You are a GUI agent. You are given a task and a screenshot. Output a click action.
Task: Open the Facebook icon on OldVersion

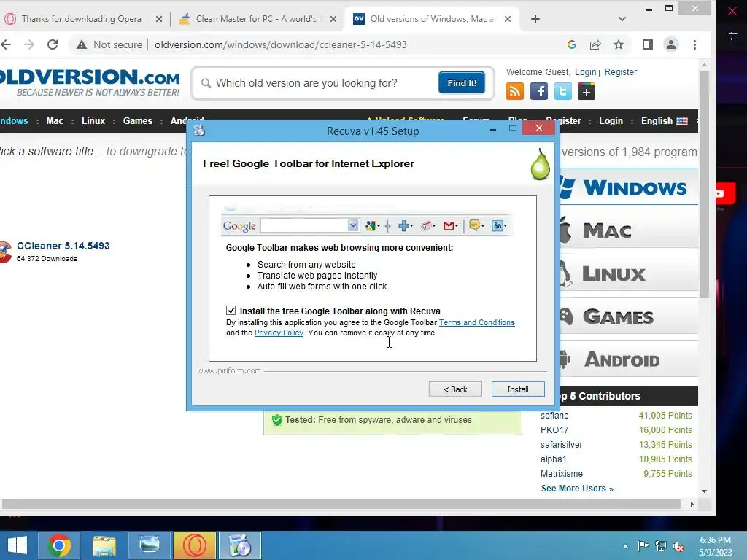click(539, 91)
